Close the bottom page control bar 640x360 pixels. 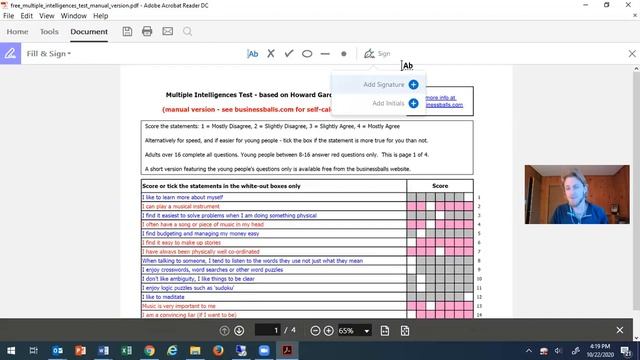[620, 330]
